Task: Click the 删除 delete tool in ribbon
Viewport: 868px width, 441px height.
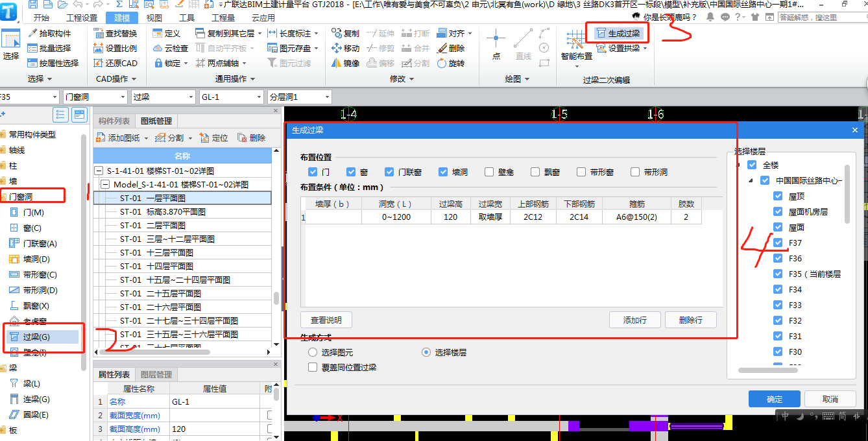Action: tap(451, 48)
